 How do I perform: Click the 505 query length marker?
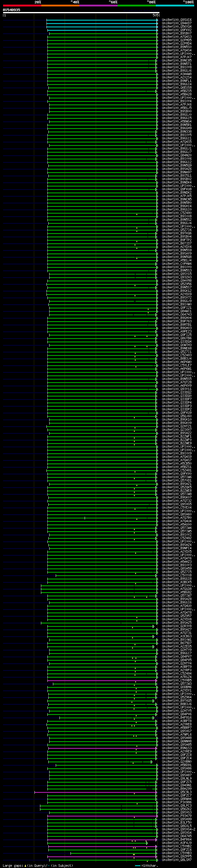coord(155,15)
